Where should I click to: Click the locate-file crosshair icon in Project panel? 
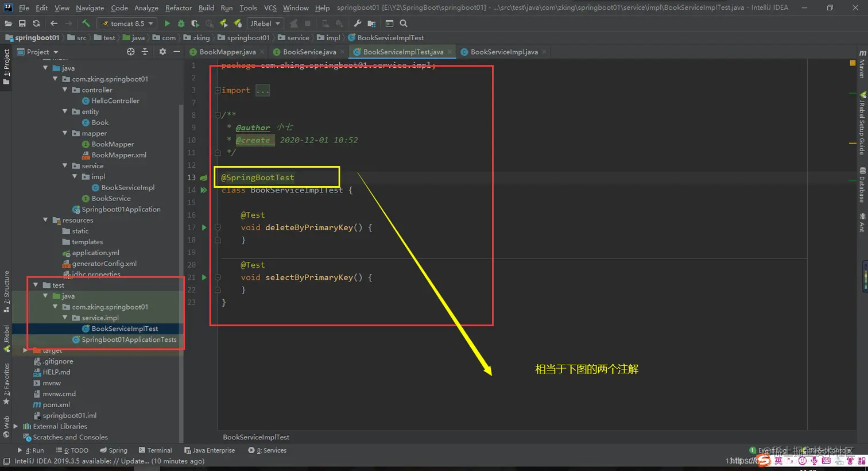coord(130,52)
